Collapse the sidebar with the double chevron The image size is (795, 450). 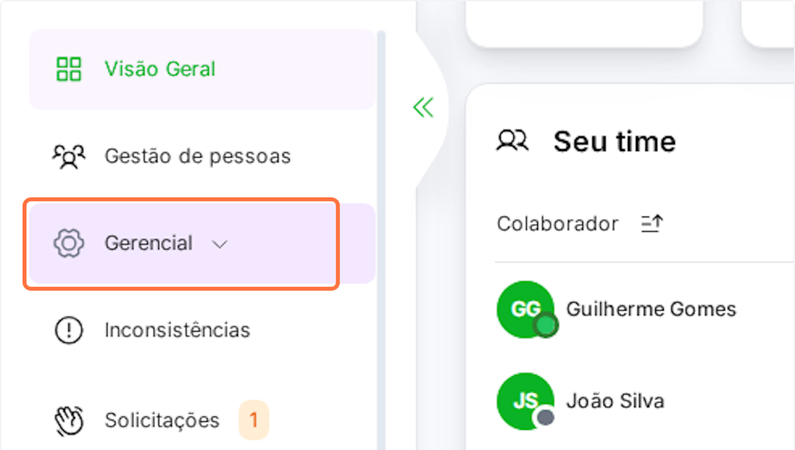423,107
